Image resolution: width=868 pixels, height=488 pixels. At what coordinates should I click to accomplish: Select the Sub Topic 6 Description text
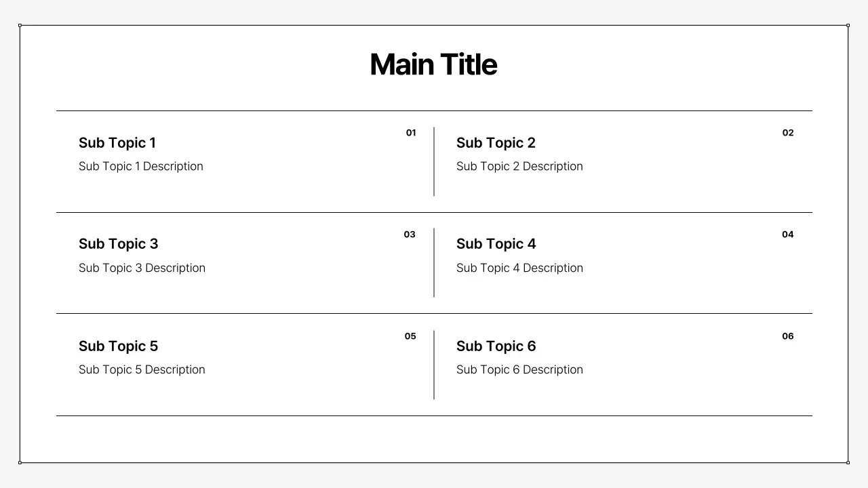[x=519, y=370]
